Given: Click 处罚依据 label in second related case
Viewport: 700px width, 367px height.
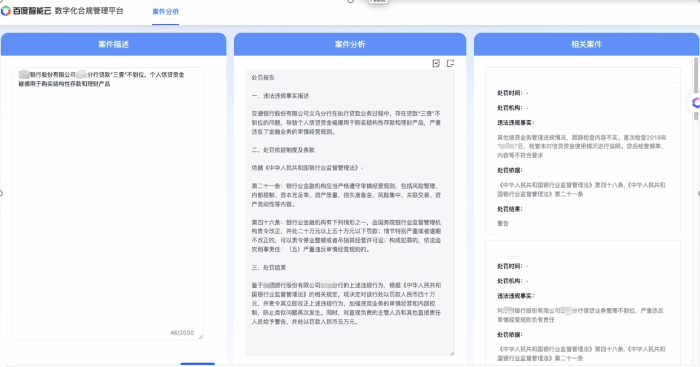Looking at the screenshot, I should click(509, 334).
